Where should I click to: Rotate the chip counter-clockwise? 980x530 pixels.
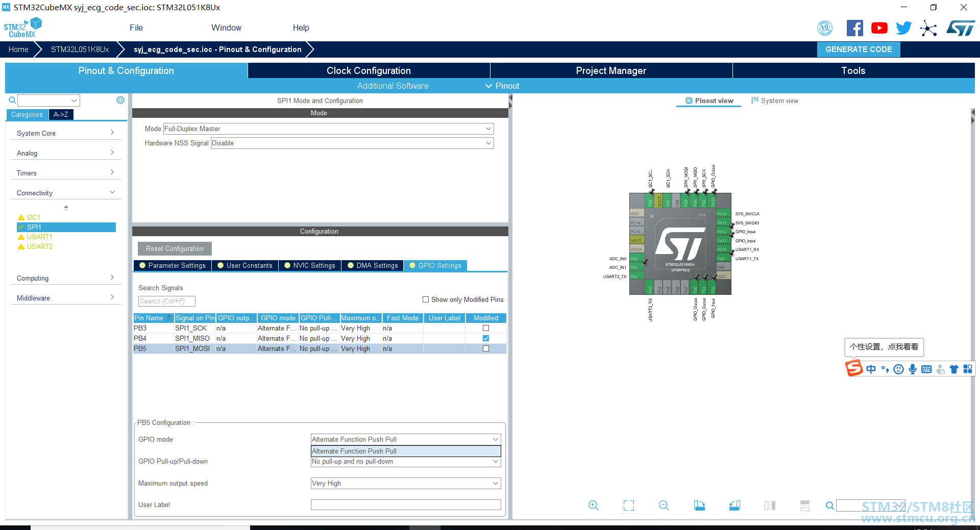pyautogui.click(x=734, y=506)
